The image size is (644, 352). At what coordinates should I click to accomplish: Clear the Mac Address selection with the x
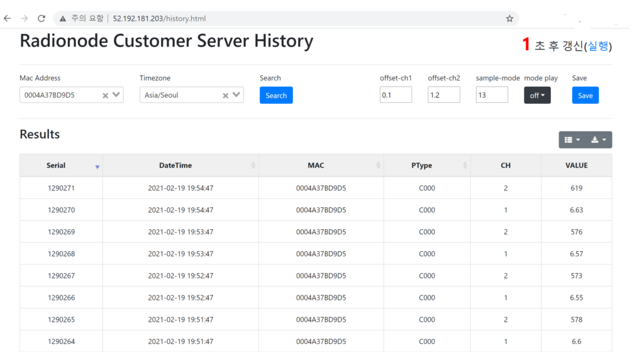(x=105, y=96)
